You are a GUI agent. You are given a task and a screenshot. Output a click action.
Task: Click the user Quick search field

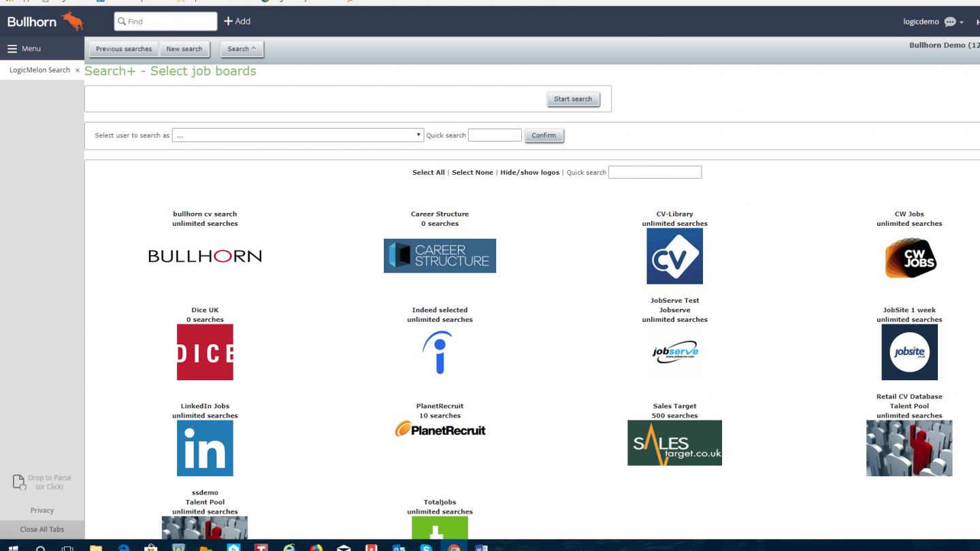(495, 135)
